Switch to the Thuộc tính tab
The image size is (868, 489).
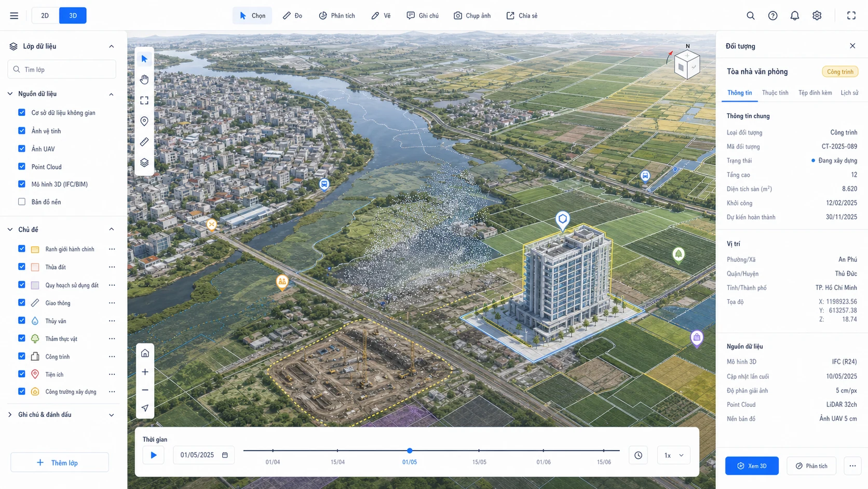click(x=775, y=92)
